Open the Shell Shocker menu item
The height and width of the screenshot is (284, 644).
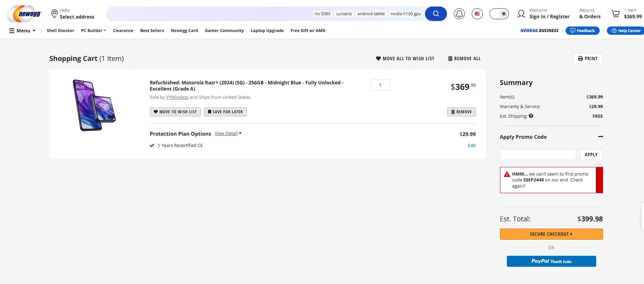[x=61, y=31]
